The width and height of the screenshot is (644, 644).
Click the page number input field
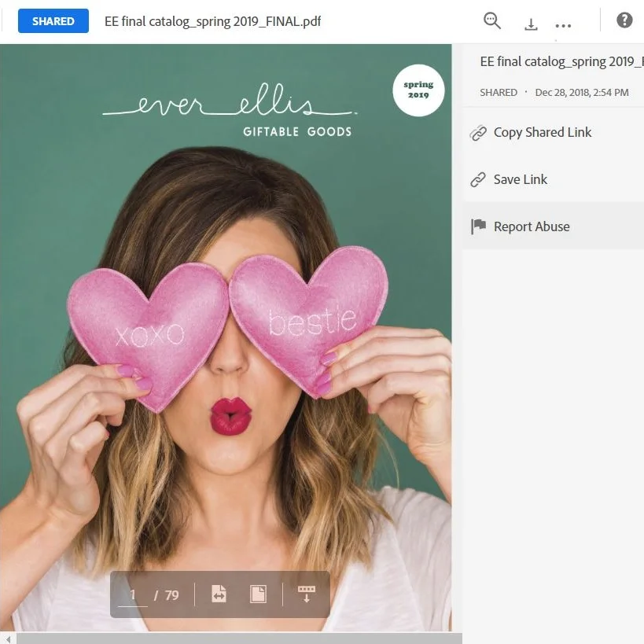tap(132, 594)
